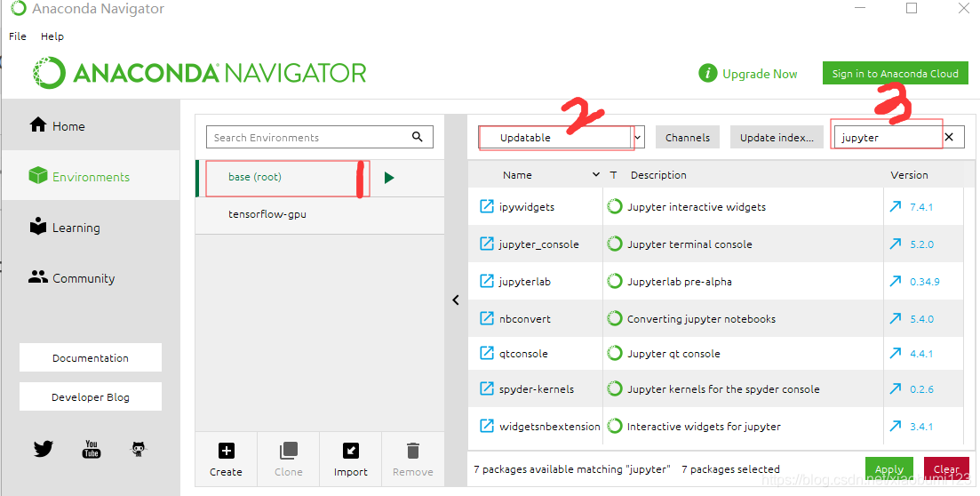Click the Developer Blog button
This screenshot has height=496, width=980.
click(91, 396)
